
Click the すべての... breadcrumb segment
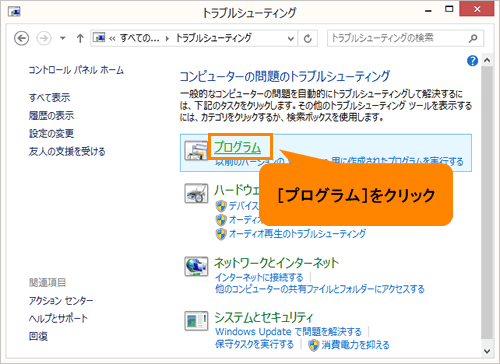(x=140, y=38)
